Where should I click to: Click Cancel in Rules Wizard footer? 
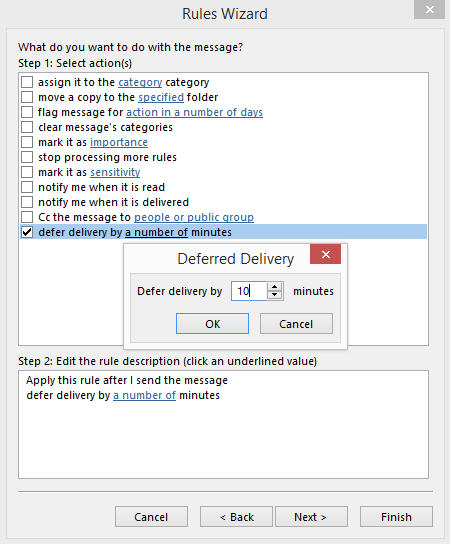[151, 517]
